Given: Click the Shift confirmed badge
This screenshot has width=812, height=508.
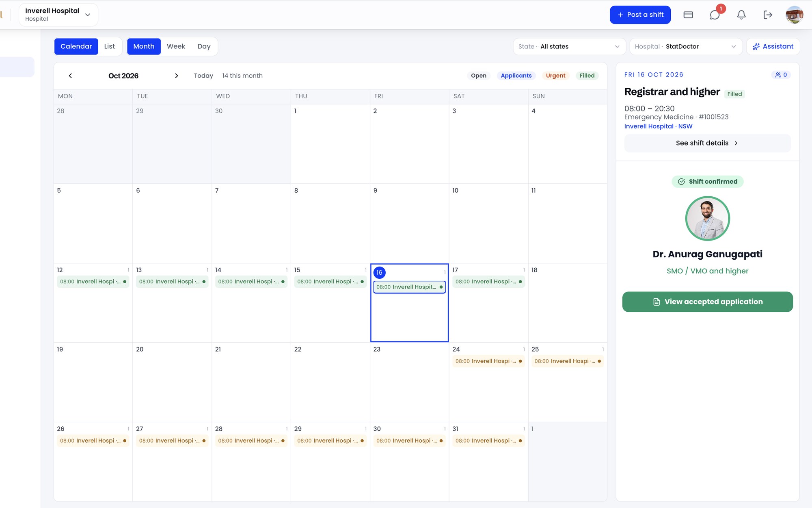Looking at the screenshot, I should pyautogui.click(x=707, y=182).
